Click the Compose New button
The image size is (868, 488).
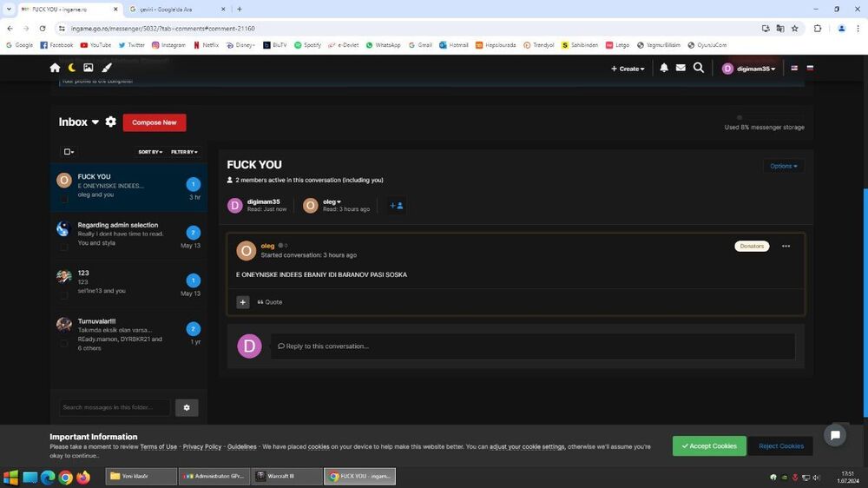pyautogui.click(x=155, y=122)
